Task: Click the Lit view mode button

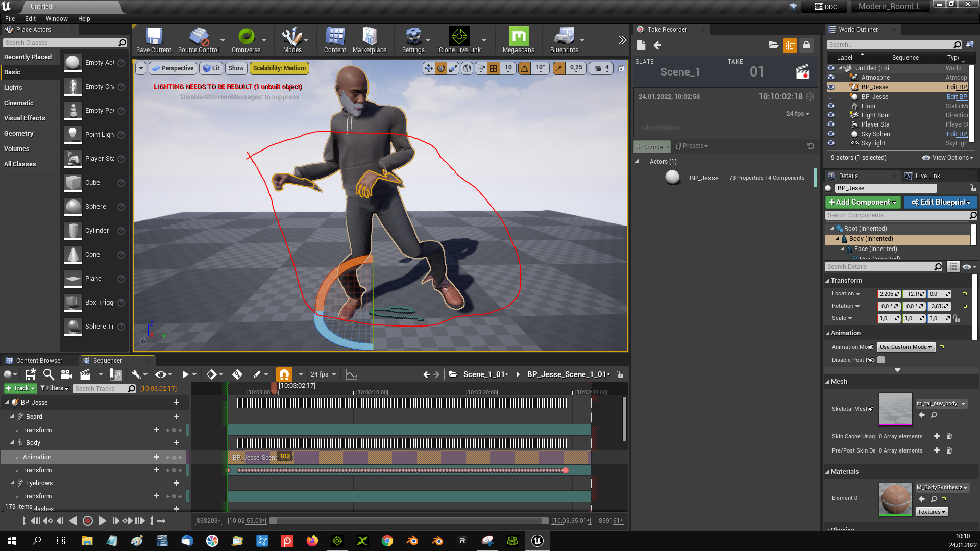Action: 211,68
